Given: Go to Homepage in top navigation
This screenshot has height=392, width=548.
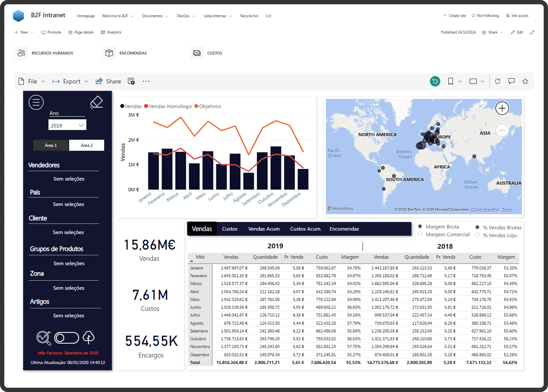Looking at the screenshot, I should coord(86,16).
